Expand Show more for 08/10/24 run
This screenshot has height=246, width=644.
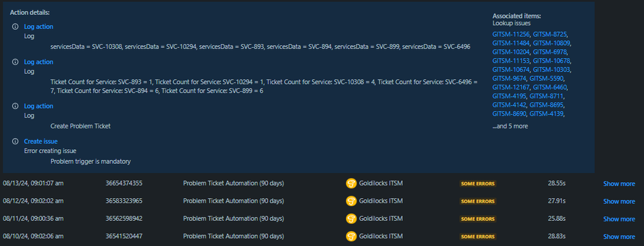[x=619, y=236]
